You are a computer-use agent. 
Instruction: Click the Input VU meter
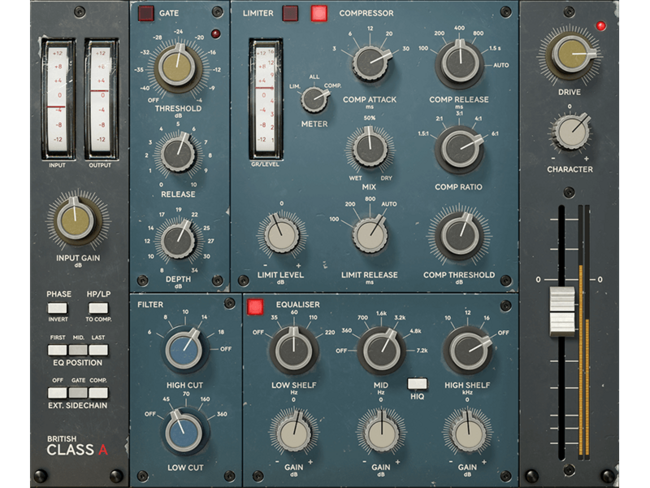click(58, 99)
